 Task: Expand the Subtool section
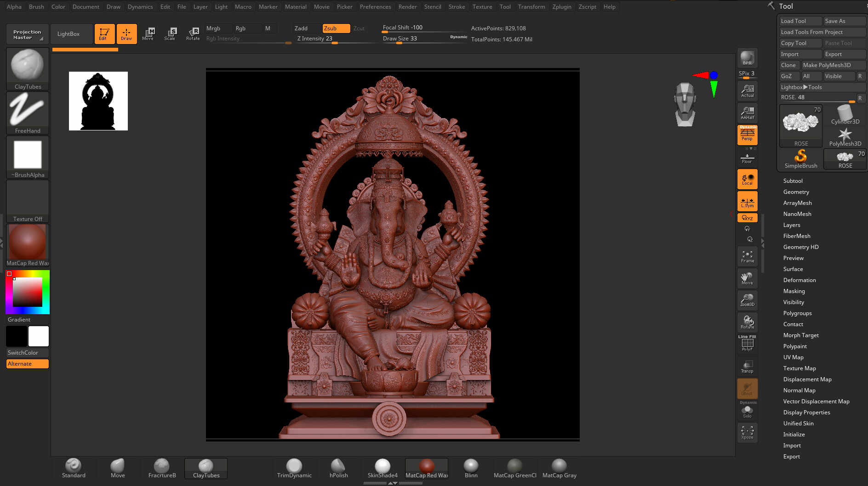coord(793,181)
